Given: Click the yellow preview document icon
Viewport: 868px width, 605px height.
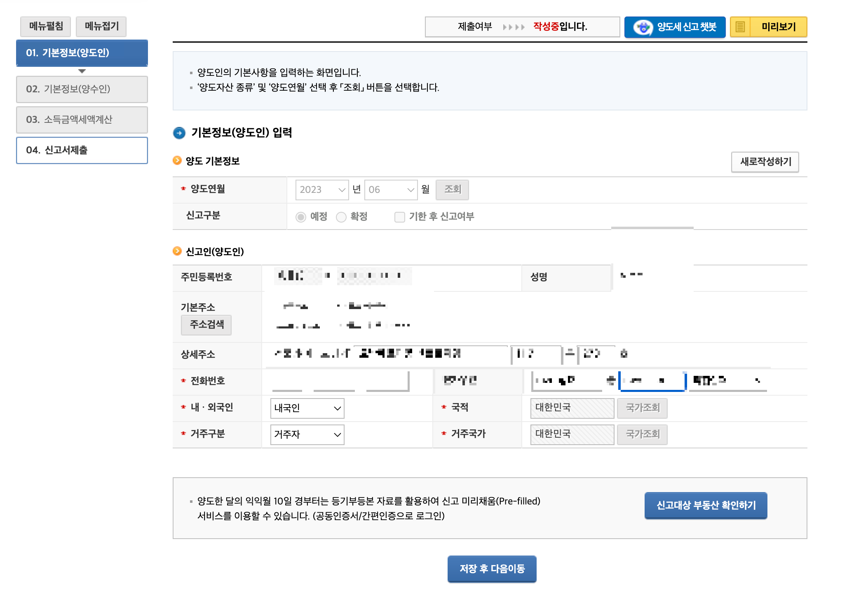Looking at the screenshot, I should click(x=740, y=27).
